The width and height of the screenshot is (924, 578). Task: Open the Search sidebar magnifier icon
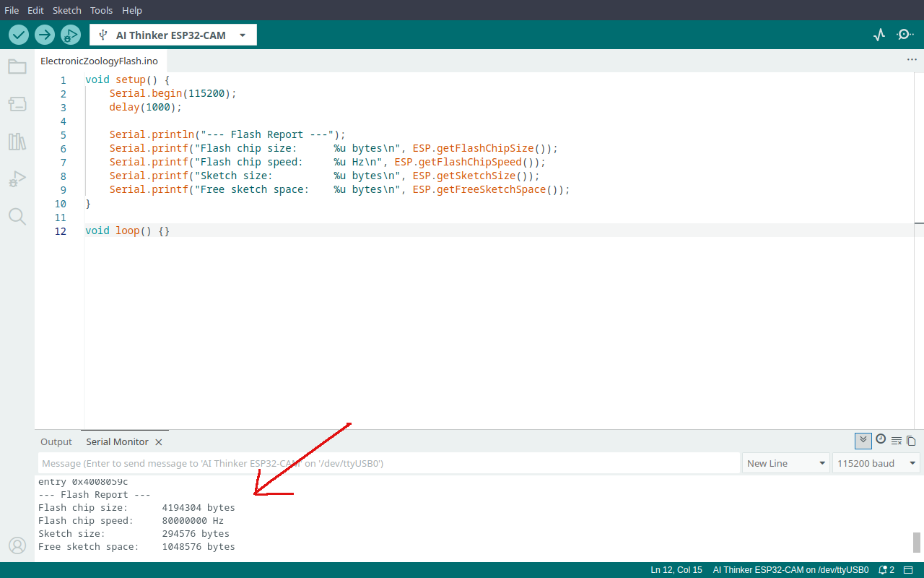pyautogui.click(x=17, y=217)
